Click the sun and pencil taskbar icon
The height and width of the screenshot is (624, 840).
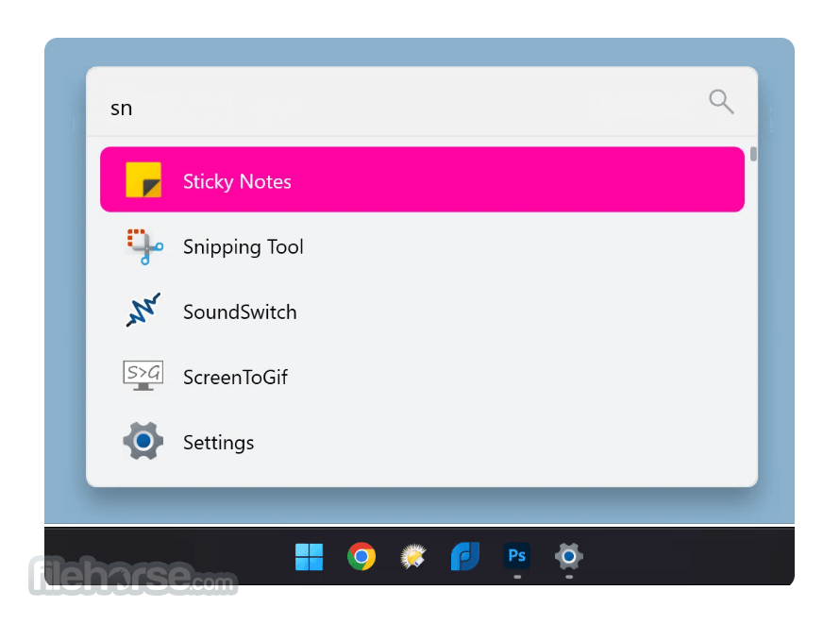(x=413, y=557)
